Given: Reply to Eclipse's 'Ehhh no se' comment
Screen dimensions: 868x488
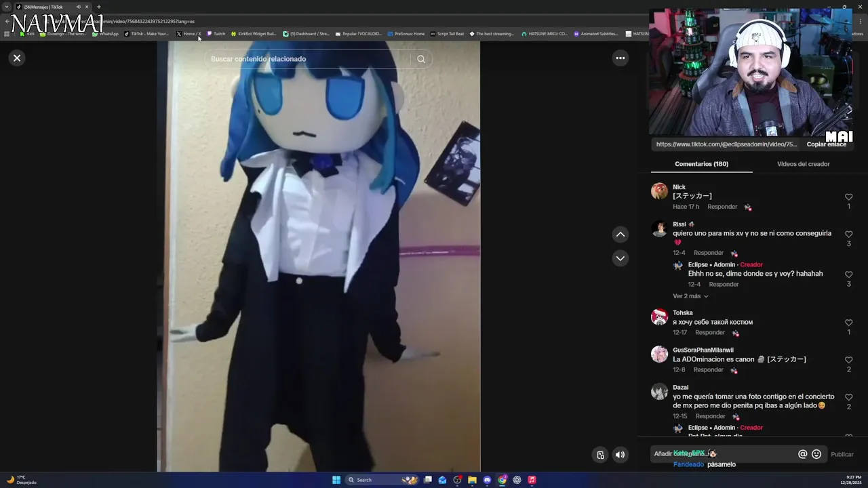Looking at the screenshot, I should coord(724,285).
